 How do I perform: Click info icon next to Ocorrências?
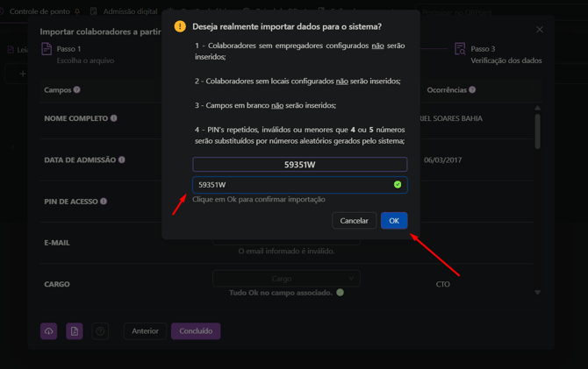pos(472,90)
